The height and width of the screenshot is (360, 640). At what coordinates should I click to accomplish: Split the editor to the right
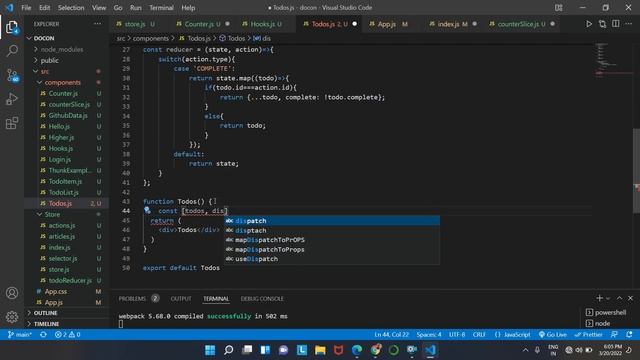pos(616,24)
